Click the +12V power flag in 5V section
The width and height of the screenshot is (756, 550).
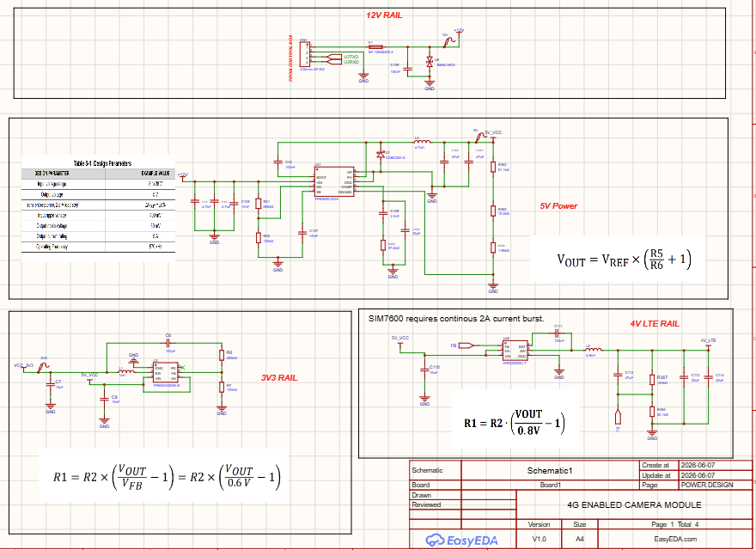(183, 177)
